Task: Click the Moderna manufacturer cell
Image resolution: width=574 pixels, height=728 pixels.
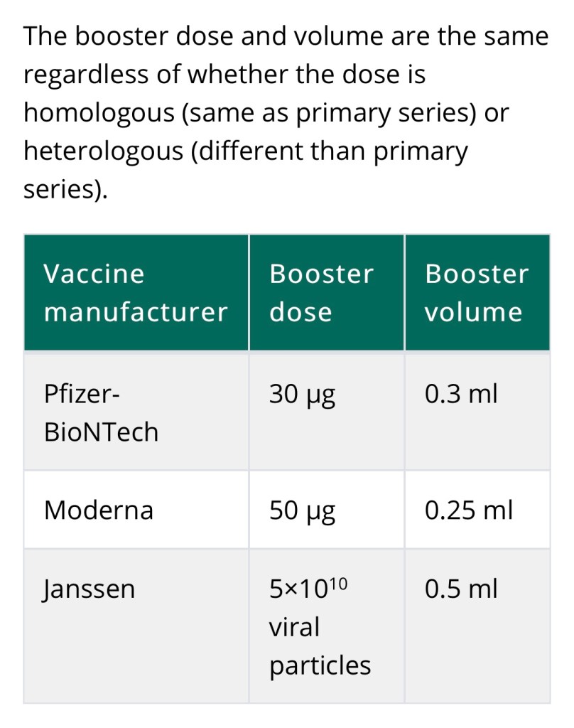Action: point(99,510)
